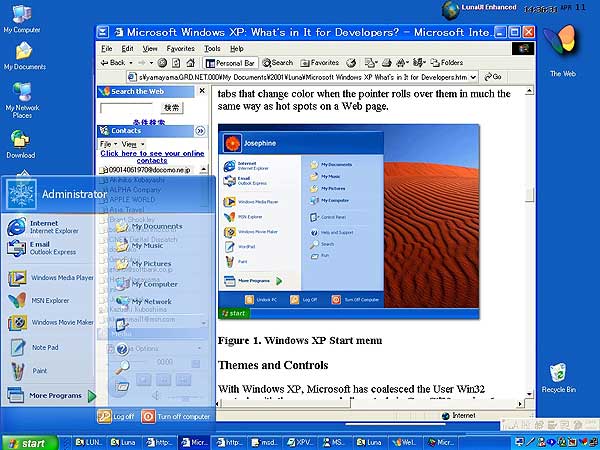Open Note Pad from the Start menu
The height and width of the screenshot is (450, 600).
pos(33,347)
